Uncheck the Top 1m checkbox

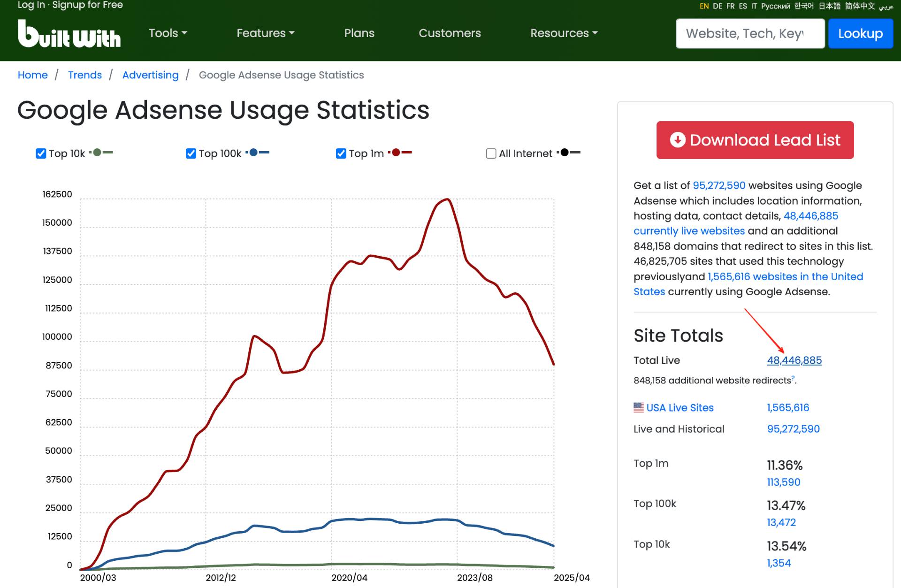click(x=341, y=153)
